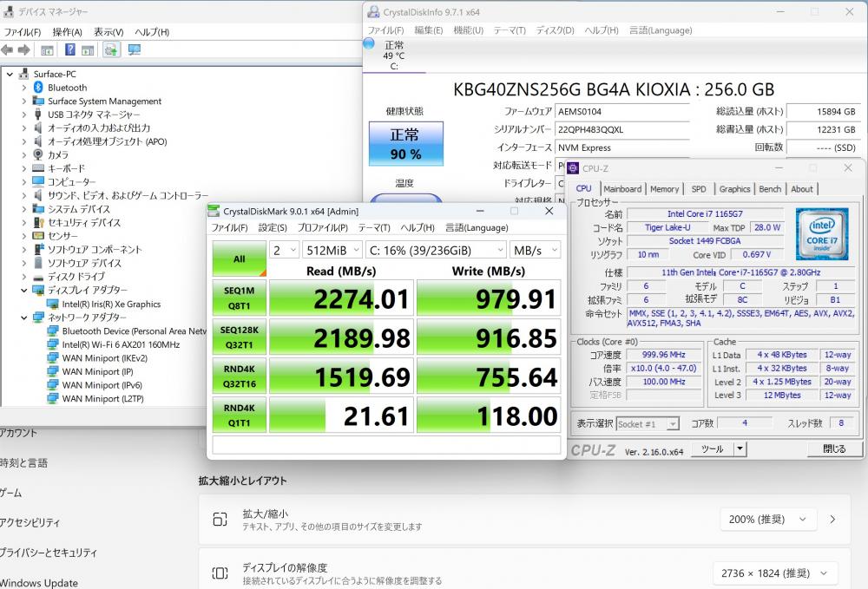
Task: Switch to Memory tab in CPU-Z
Action: (x=664, y=189)
